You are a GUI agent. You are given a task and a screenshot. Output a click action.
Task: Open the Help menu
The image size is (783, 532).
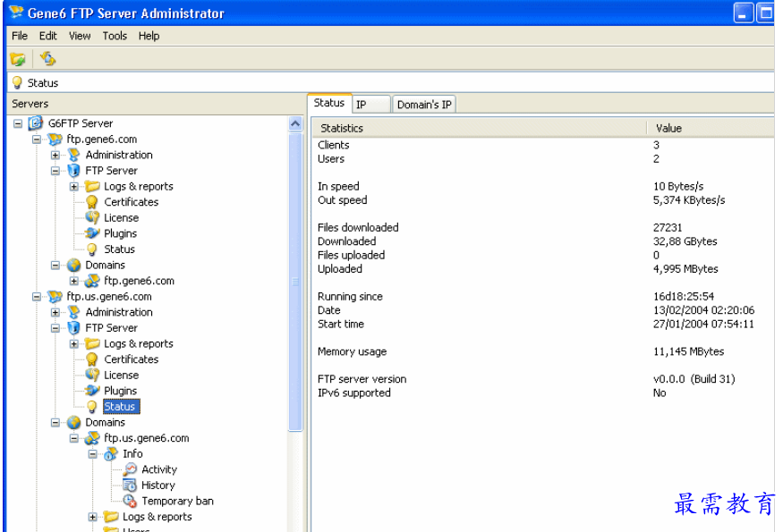tap(149, 36)
